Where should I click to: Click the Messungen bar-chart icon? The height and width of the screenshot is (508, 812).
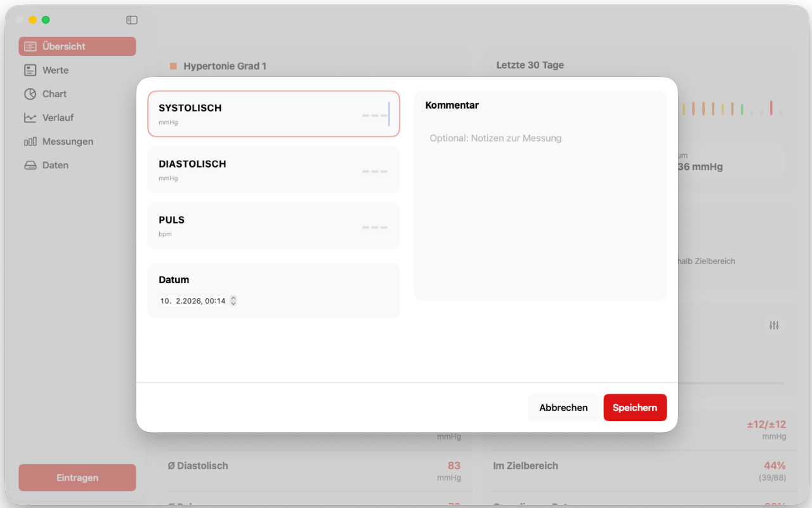(x=30, y=142)
